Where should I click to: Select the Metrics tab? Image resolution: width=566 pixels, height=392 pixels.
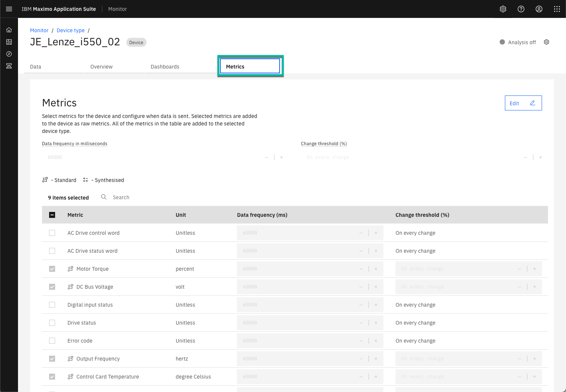pyautogui.click(x=250, y=66)
